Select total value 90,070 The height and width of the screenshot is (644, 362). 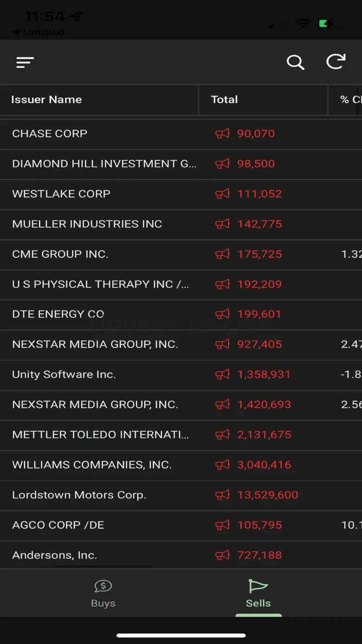[256, 134]
